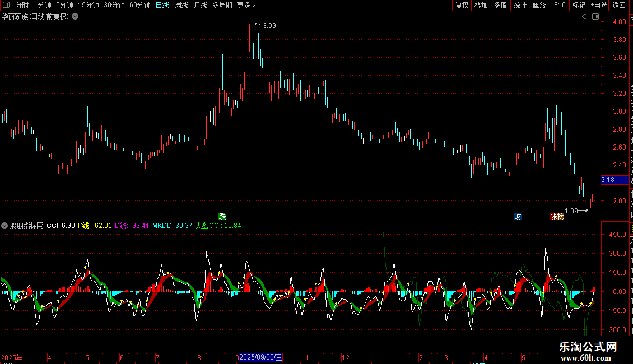
Task: Open the 多股 multi-stock view
Action: tap(500, 5)
